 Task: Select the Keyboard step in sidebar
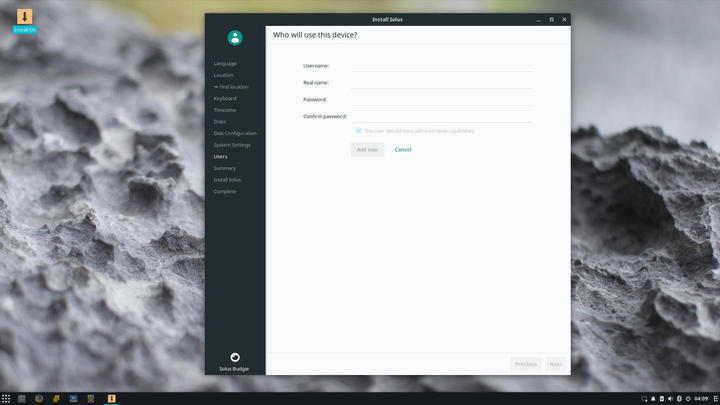225,98
